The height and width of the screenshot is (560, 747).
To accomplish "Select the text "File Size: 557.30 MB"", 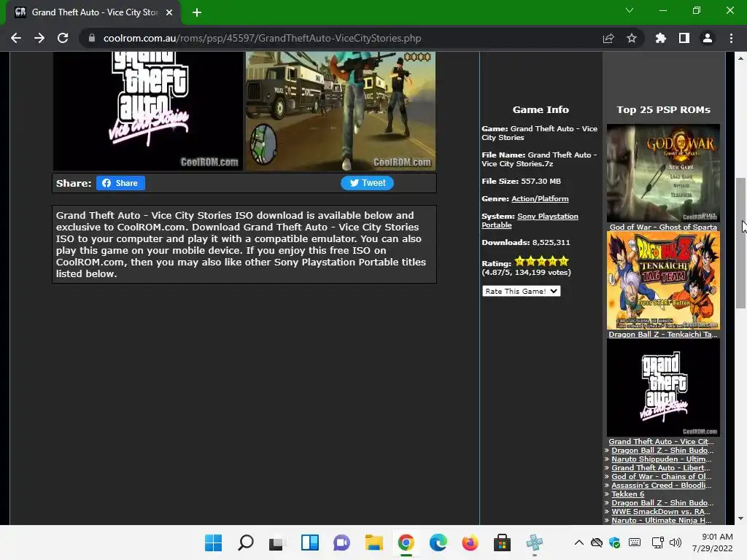I will (x=521, y=181).
